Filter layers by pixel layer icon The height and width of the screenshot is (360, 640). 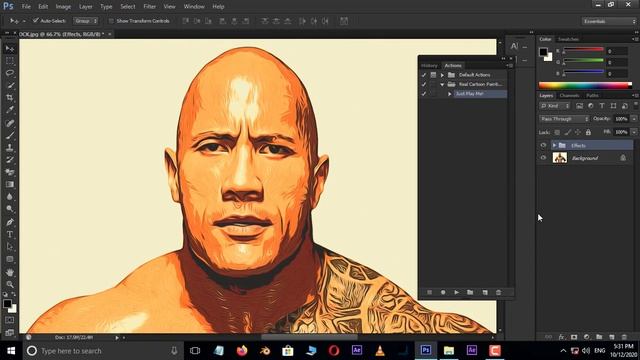579,106
